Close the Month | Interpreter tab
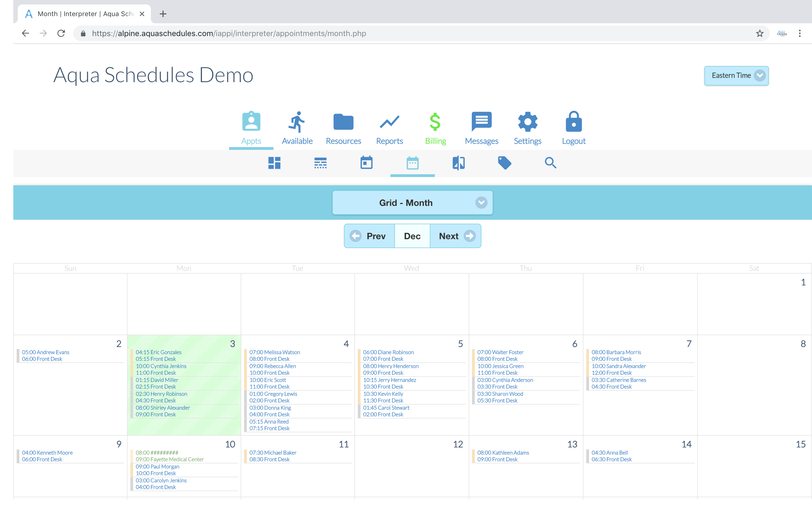 [142, 14]
